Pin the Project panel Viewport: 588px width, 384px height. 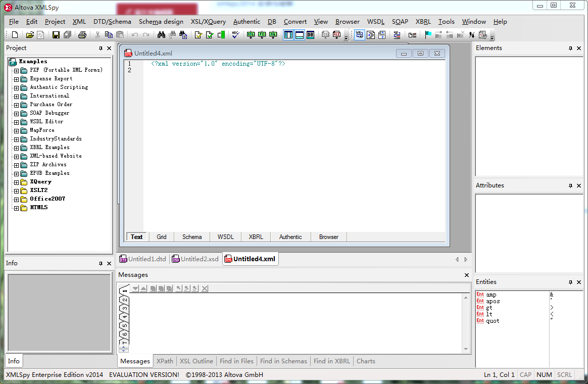point(101,48)
